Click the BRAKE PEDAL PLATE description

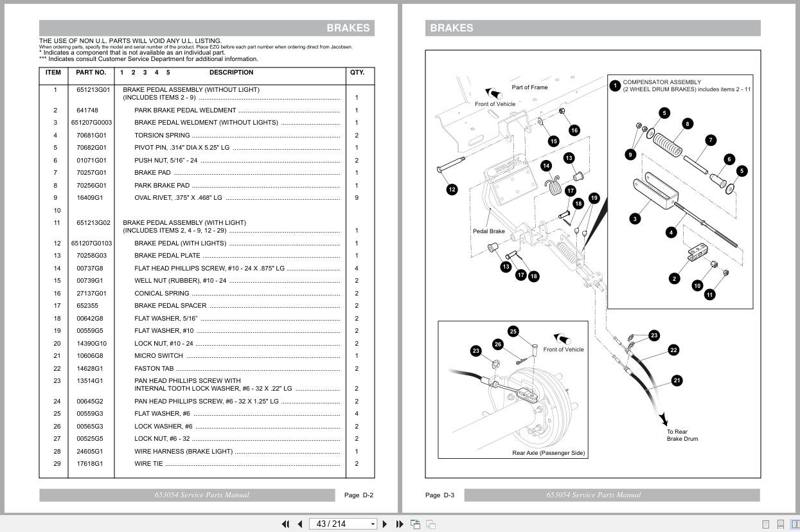167,256
